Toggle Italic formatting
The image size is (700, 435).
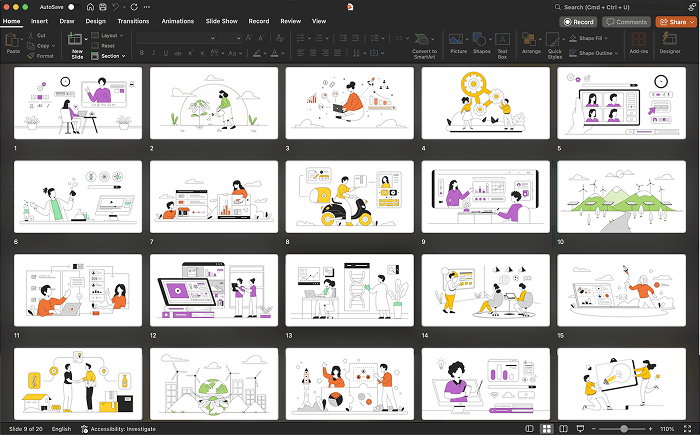154,53
